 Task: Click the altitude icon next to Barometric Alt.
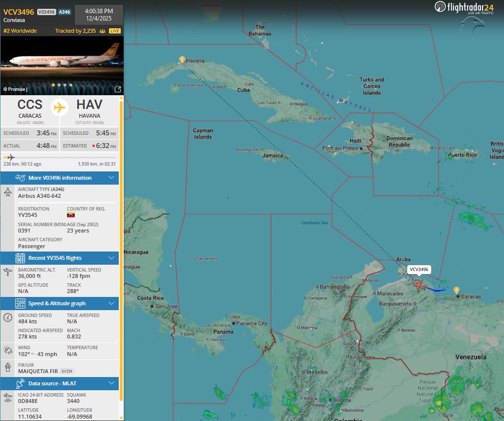point(8,273)
